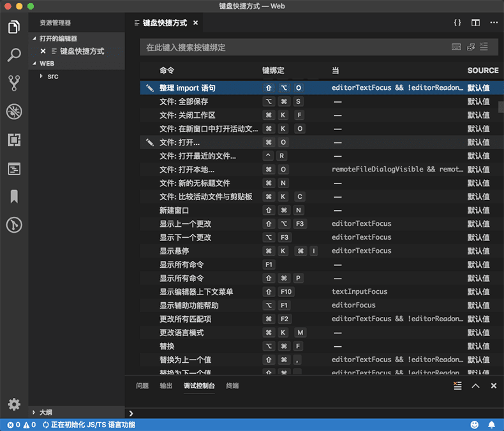Image resolution: width=504 pixels, height=431 pixels.
Task: Expand the 大纲 outline section
Action: point(34,412)
